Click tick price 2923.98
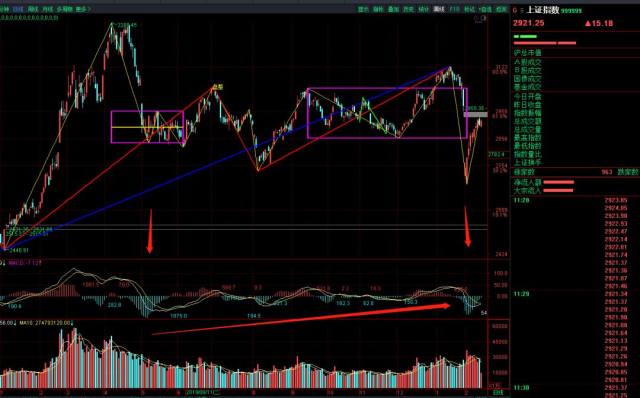This screenshot has height=398, width=640. pos(616,216)
